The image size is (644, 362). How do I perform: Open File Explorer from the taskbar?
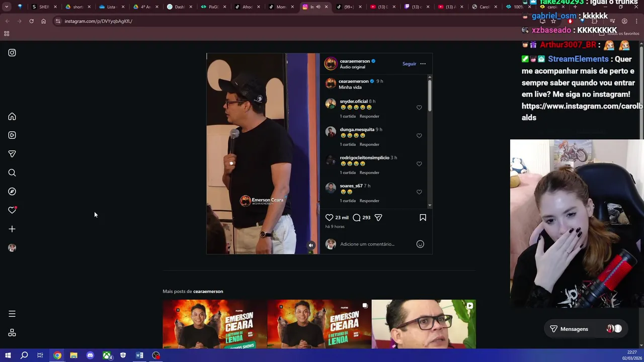(x=73, y=355)
